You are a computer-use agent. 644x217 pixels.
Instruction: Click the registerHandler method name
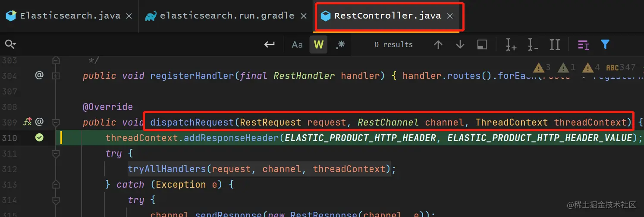192,76
